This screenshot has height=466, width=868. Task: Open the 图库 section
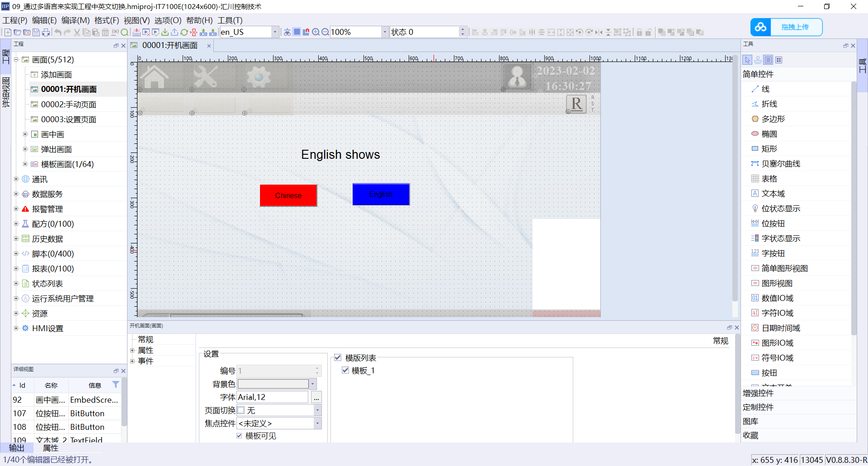point(750,421)
